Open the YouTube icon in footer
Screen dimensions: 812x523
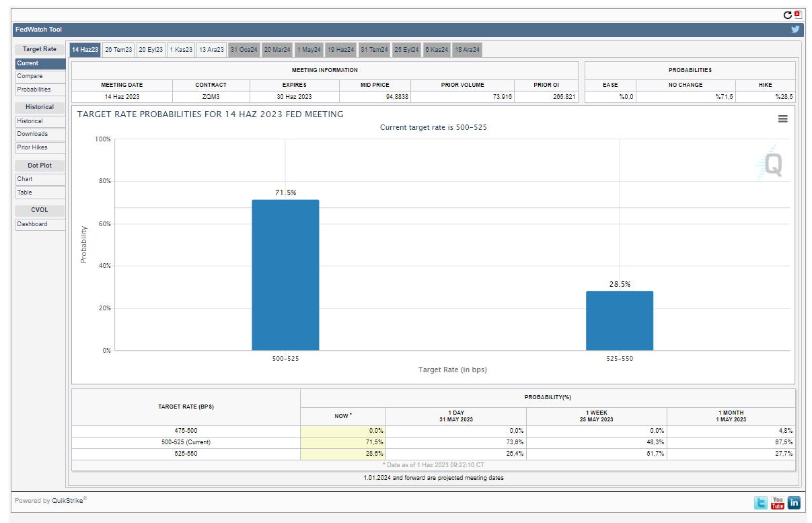tap(778, 502)
